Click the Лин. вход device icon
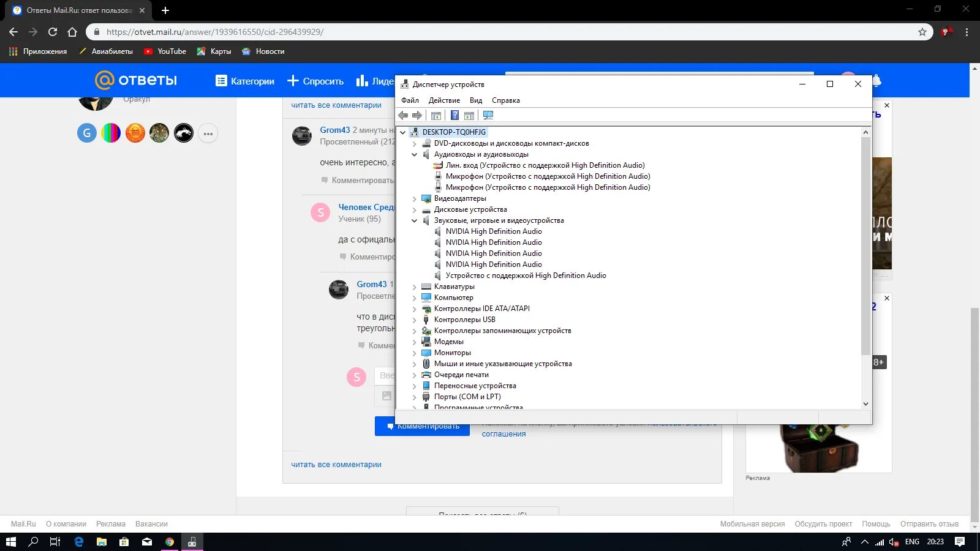 point(438,165)
